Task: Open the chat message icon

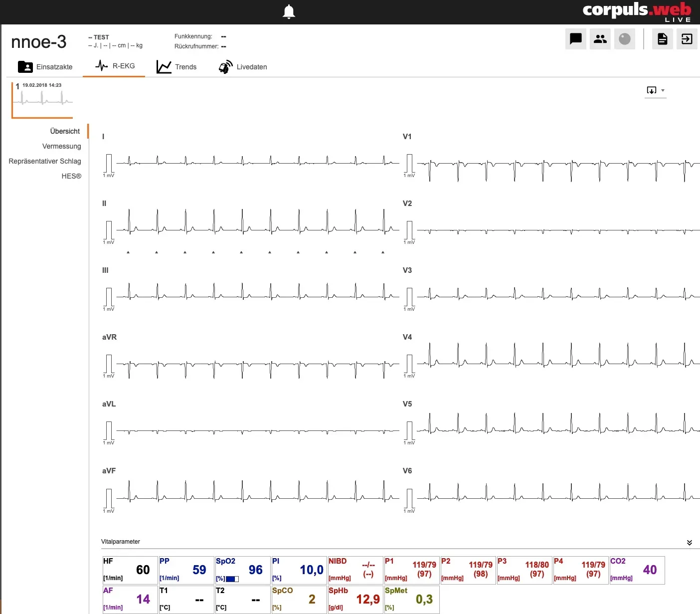Action: tap(576, 39)
